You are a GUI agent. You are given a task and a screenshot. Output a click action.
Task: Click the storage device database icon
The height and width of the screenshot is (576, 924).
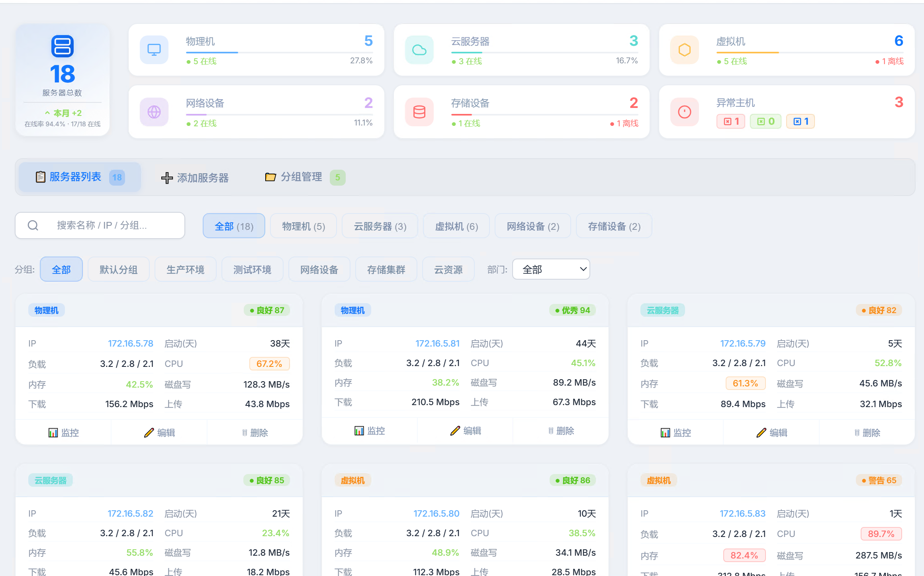click(419, 112)
